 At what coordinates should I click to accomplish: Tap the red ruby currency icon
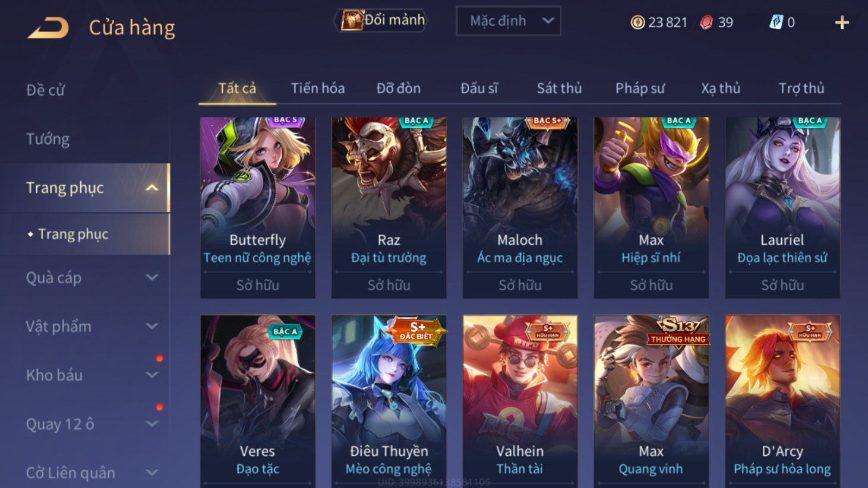(706, 23)
